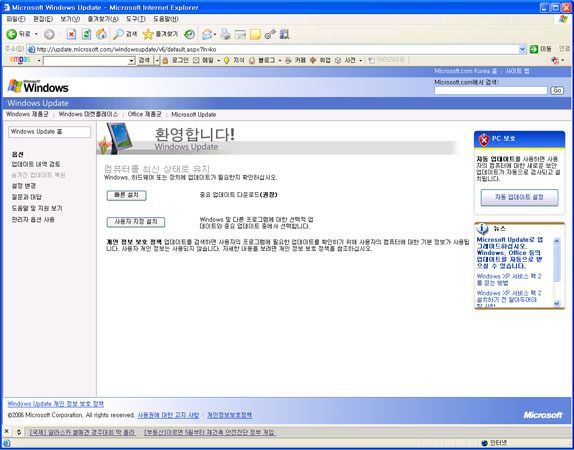
Task: Select the Windows Update 홈 sidebar box
Action: 49,132
